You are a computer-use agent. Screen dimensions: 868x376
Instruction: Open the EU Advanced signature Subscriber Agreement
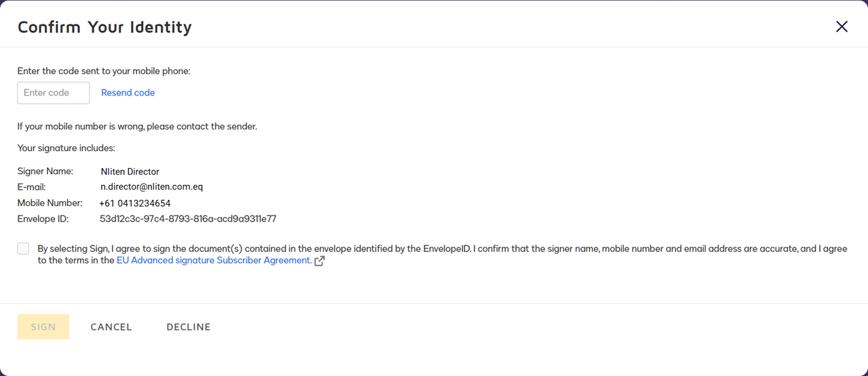214,260
